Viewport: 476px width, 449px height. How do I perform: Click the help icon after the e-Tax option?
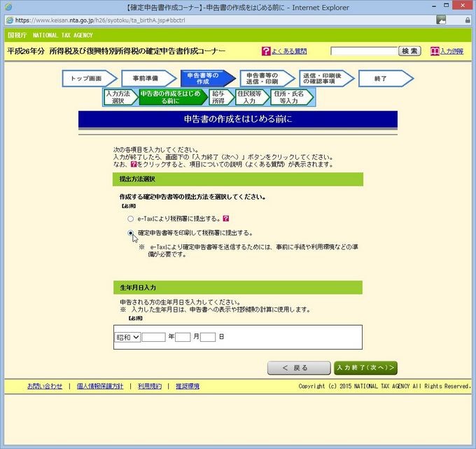(x=226, y=219)
